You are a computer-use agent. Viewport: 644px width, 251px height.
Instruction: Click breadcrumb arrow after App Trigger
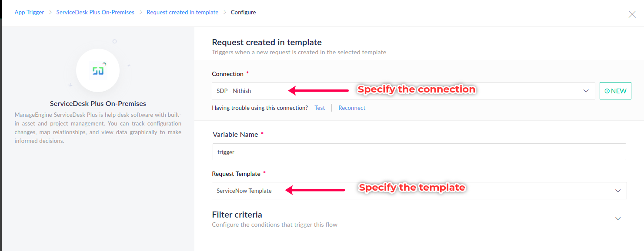click(50, 13)
